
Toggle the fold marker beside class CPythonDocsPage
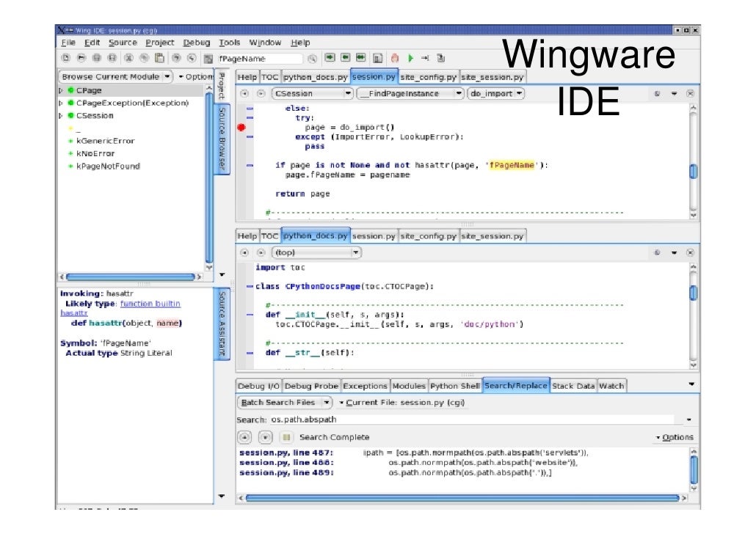pos(250,286)
